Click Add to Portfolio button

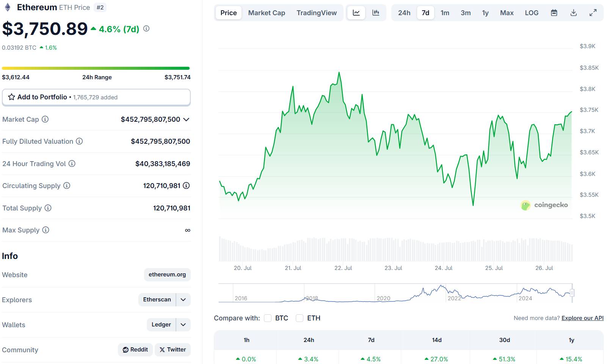click(x=96, y=97)
